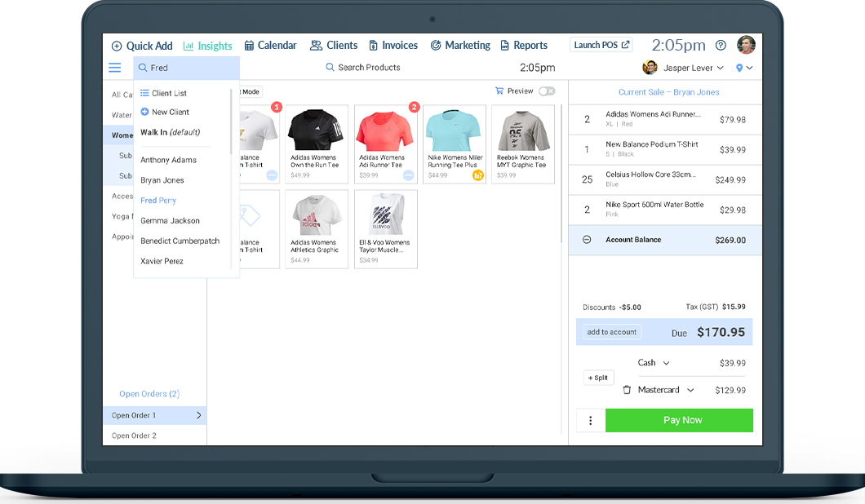Add the Adidas Womens Own the Run Tee
This screenshot has width=865, height=504.
click(317, 144)
